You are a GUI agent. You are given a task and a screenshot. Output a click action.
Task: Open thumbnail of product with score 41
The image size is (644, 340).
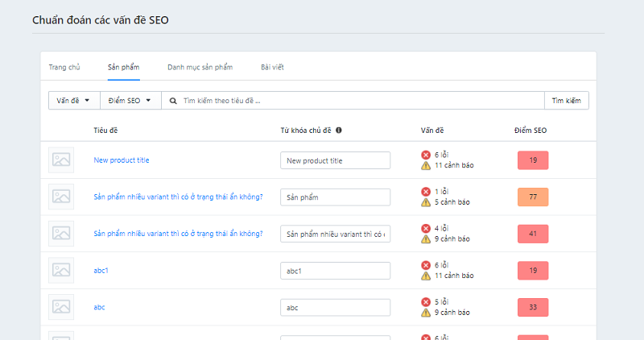point(61,234)
